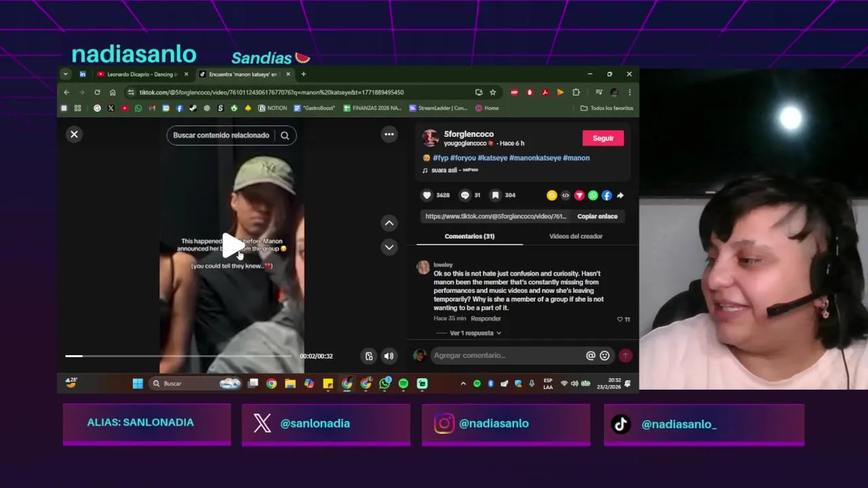
Task: Reload the TikTok page
Action: click(97, 92)
